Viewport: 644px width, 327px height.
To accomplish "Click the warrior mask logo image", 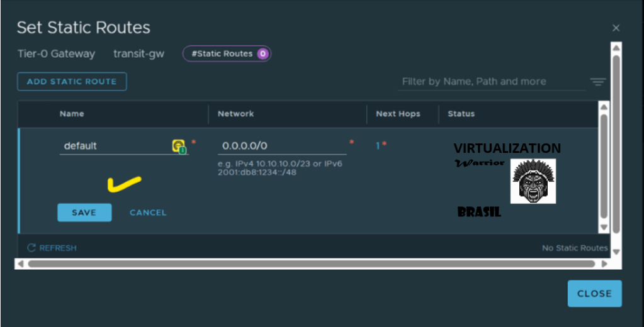I will (533, 181).
